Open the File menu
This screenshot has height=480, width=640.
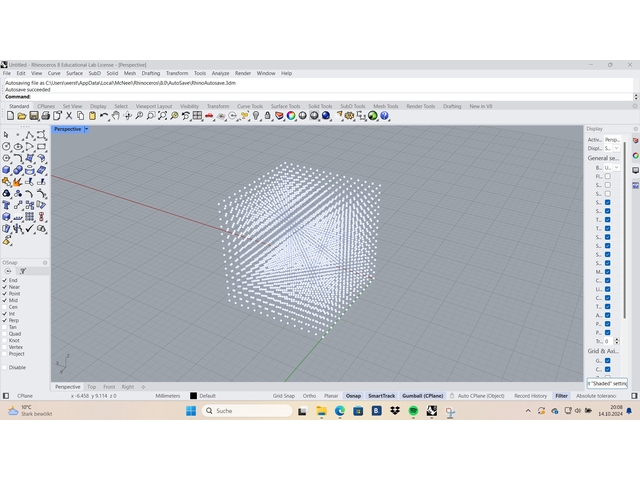point(7,73)
